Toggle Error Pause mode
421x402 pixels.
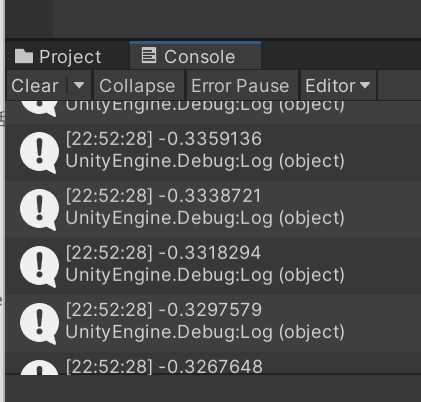click(240, 86)
